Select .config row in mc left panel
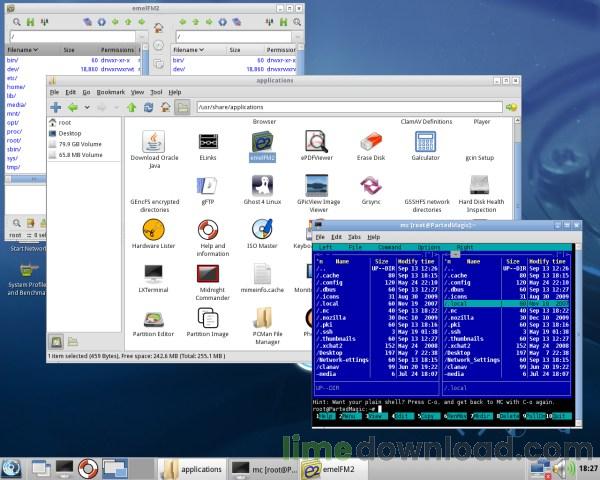The width and height of the screenshot is (600, 480). pos(377,282)
